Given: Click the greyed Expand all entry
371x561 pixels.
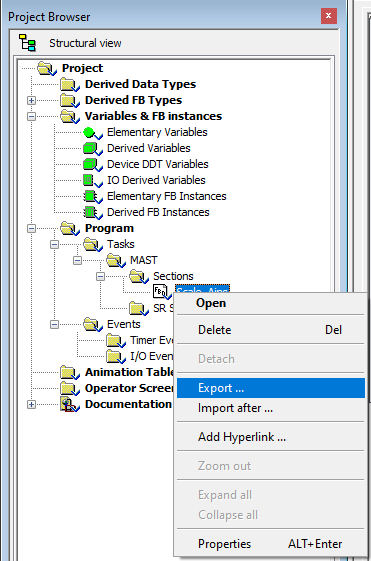Looking at the screenshot, I should tap(270, 495).
